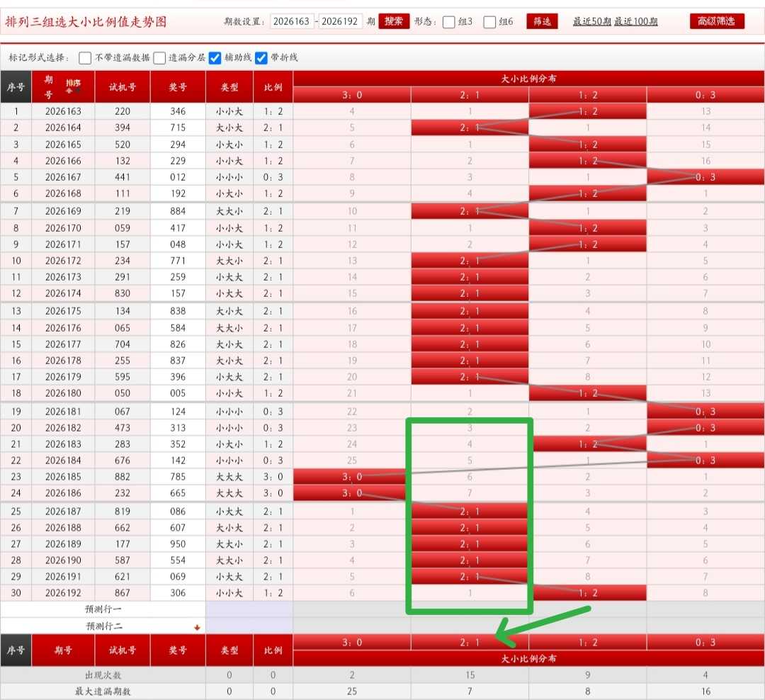Image resolution: width=765 pixels, height=700 pixels.
Task: Select 奖号 value 884
Action: click(178, 211)
